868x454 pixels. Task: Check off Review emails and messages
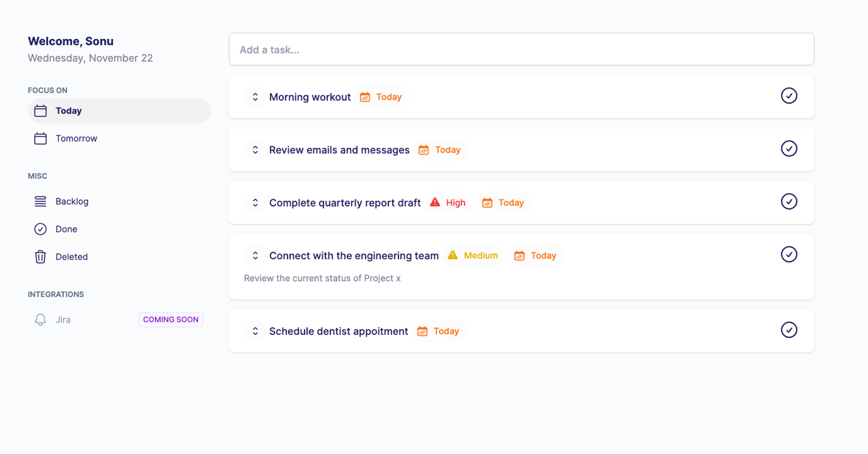point(789,149)
